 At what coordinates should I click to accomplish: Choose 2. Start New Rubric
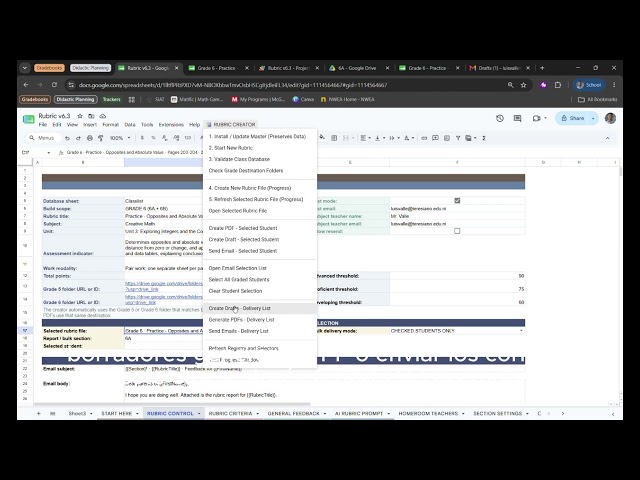point(260,148)
